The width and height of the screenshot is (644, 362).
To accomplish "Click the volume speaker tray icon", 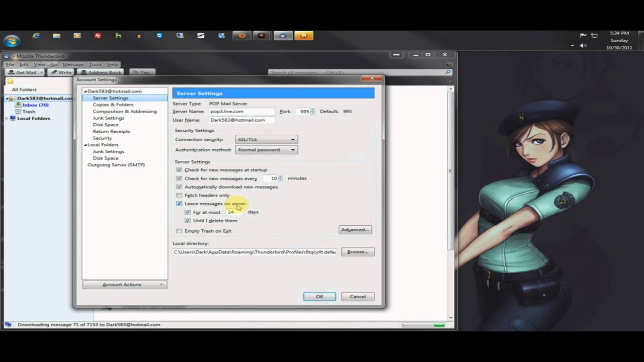I will (583, 45).
